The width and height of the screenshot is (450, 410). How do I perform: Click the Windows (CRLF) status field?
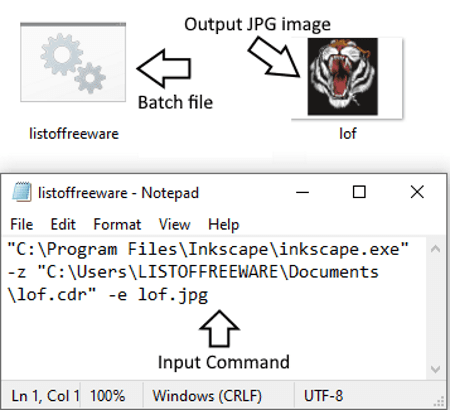point(207,396)
